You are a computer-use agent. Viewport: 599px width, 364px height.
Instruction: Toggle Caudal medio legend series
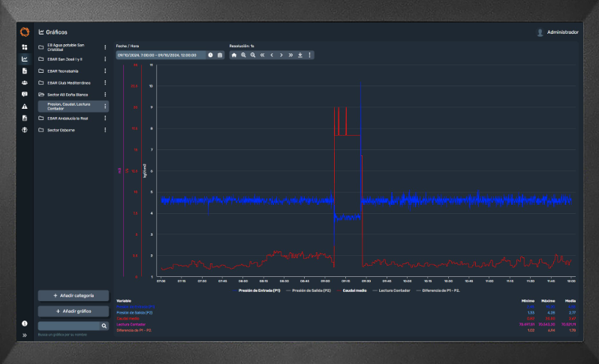[x=352, y=290]
